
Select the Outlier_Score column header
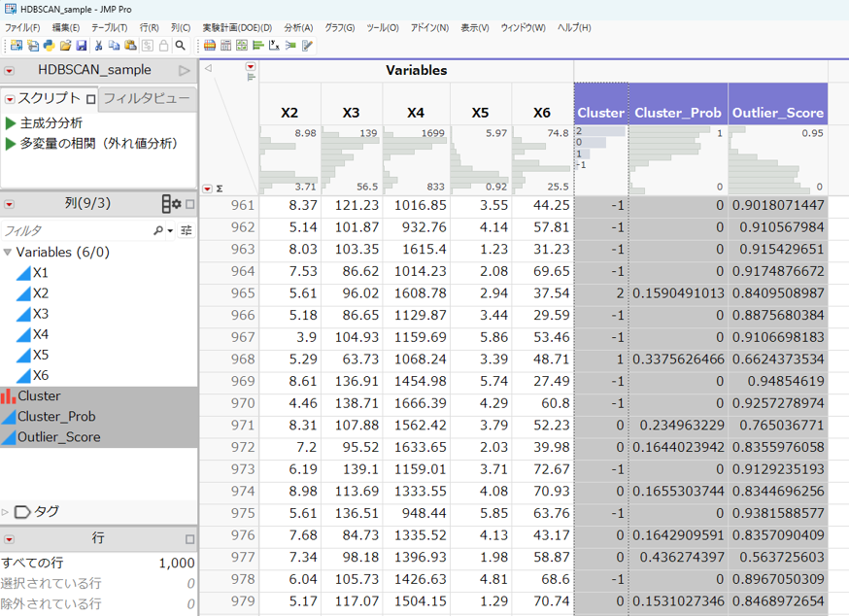click(778, 113)
